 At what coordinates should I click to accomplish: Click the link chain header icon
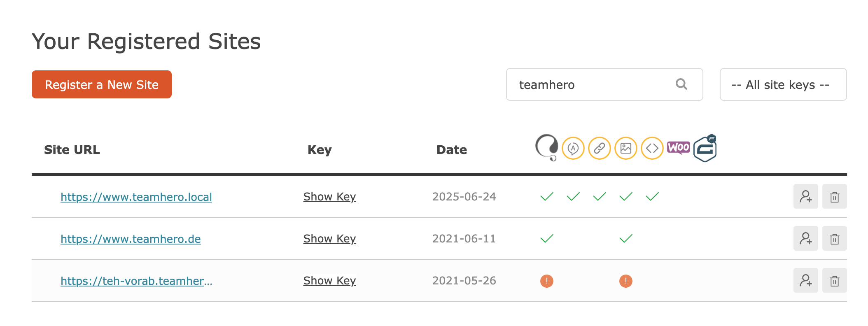coord(600,148)
